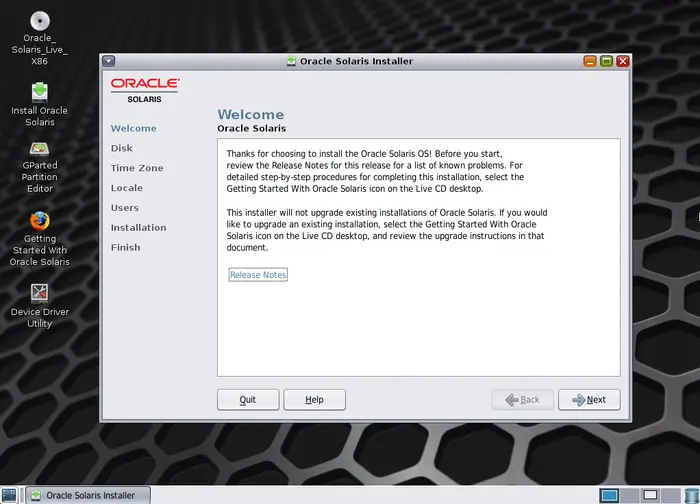Switch to the workspace showing a window outline
This screenshot has height=504, width=700.
(x=650, y=495)
